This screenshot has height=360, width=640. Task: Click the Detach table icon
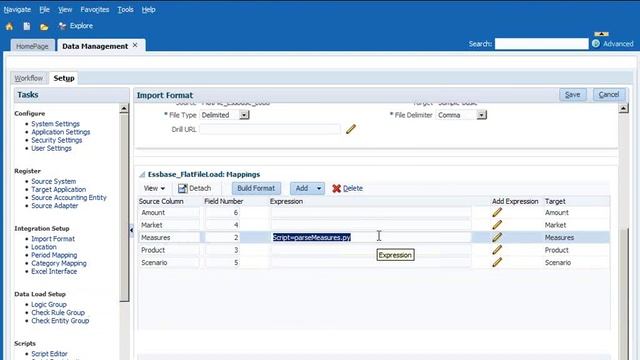coord(182,188)
